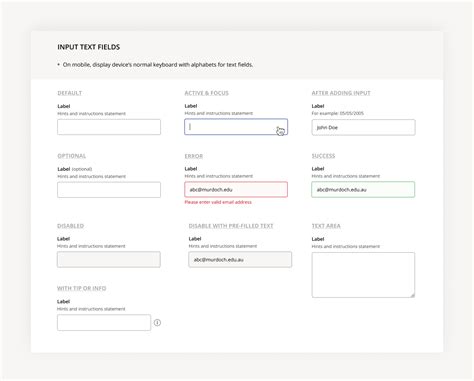
Task: Click the TEXT AREA section heading
Action: (326, 226)
